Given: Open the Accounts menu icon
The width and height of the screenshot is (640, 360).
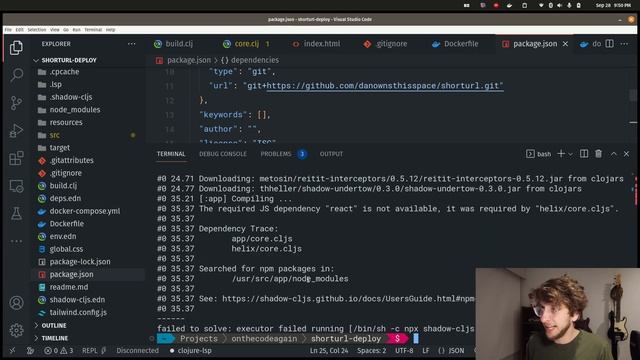Looking at the screenshot, I should [x=16, y=303].
